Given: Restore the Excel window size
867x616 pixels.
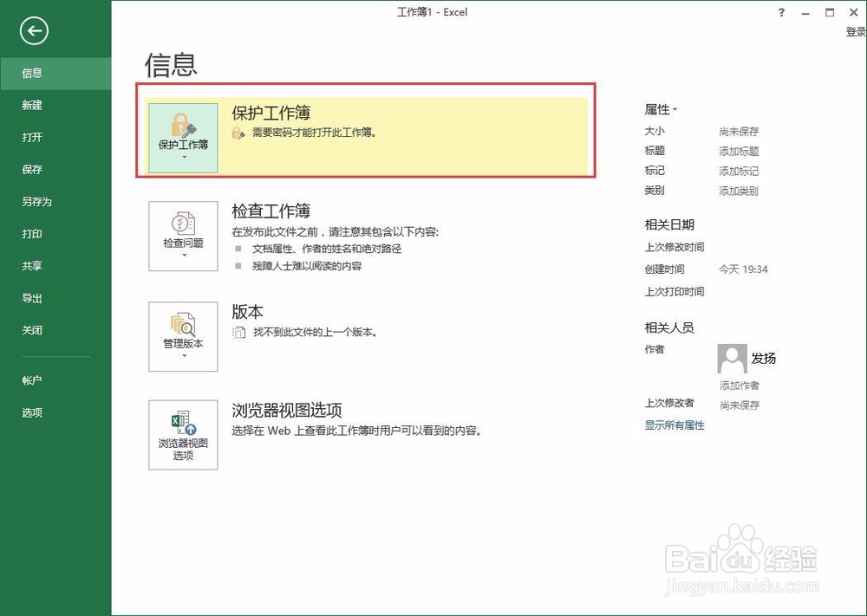Looking at the screenshot, I should (x=830, y=12).
